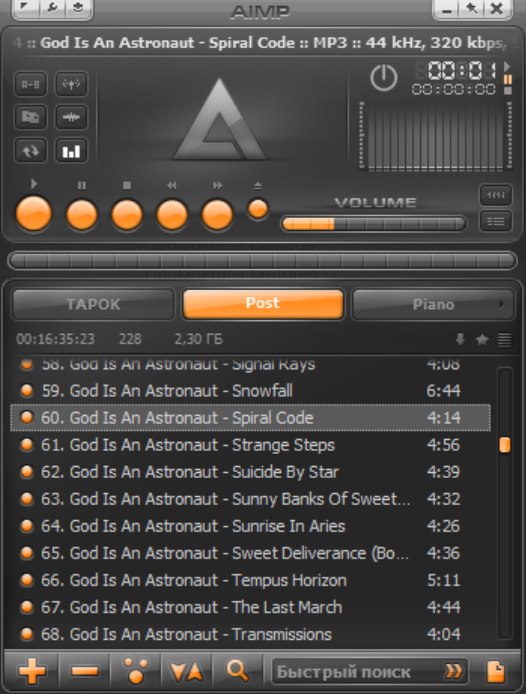Select track 63 Sunny Banks Of Sweet

251,499
